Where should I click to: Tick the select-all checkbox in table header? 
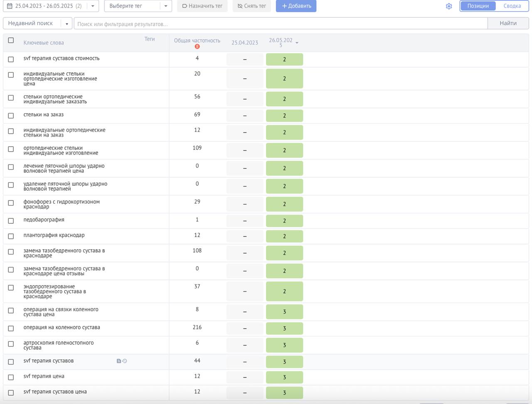[11, 40]
